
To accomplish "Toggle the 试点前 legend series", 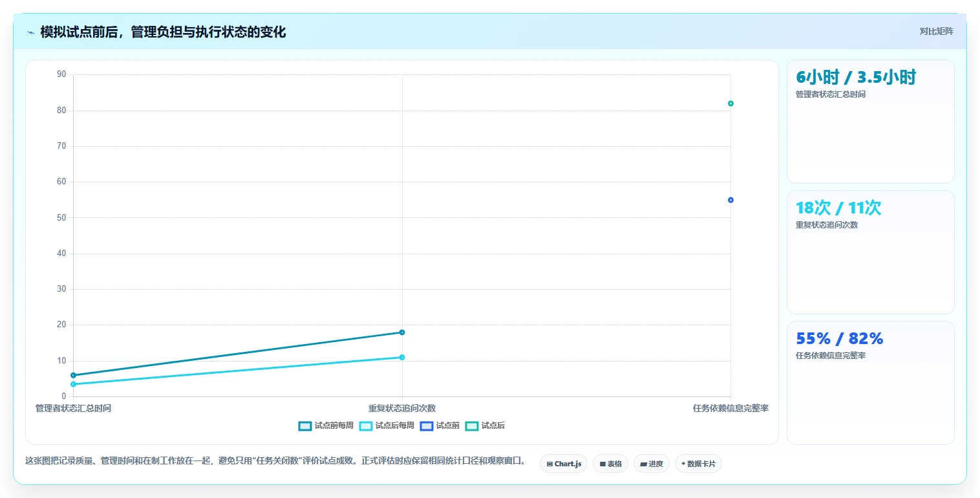I will (440, 426).
